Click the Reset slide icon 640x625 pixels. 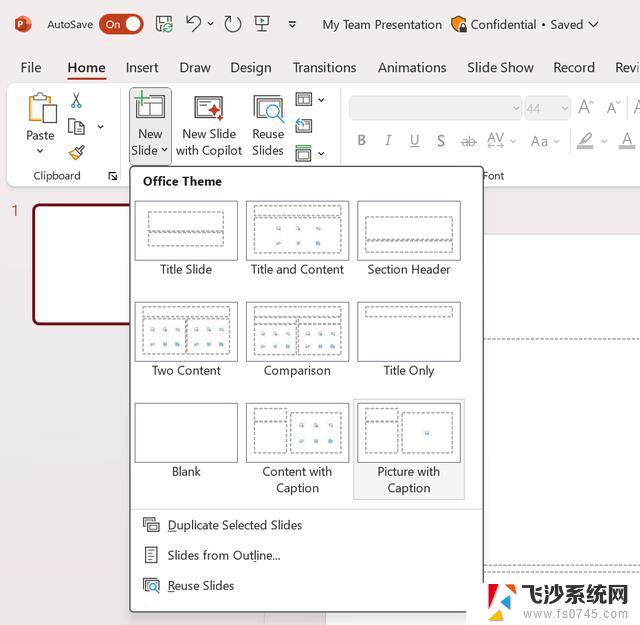click(x=304, y=126)
